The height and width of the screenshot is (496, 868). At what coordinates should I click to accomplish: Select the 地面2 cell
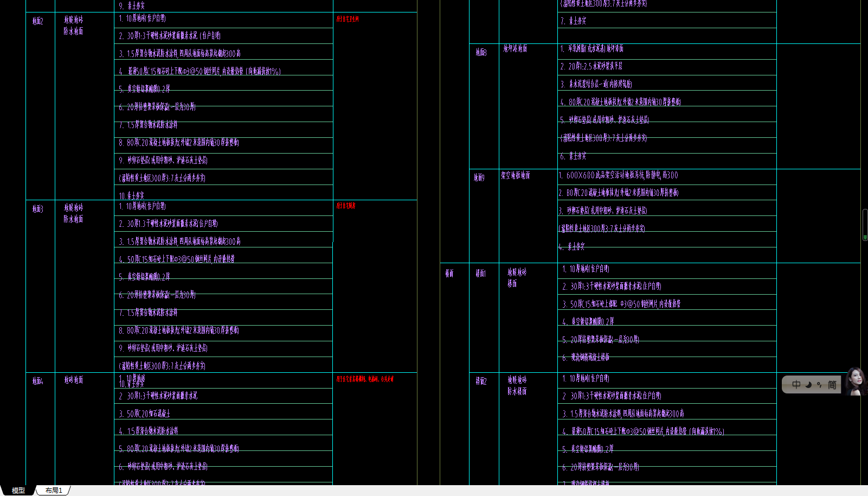tap(37, 21)
